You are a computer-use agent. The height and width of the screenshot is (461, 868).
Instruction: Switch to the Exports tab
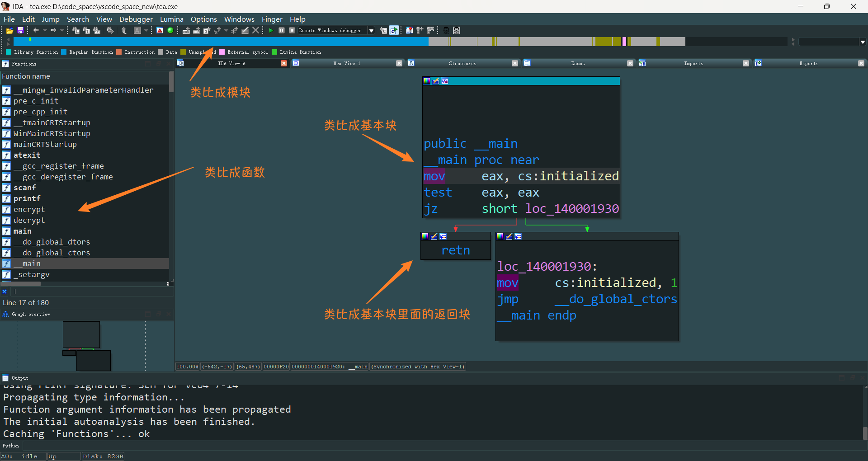pyautogui.click(x=809, y=63)
